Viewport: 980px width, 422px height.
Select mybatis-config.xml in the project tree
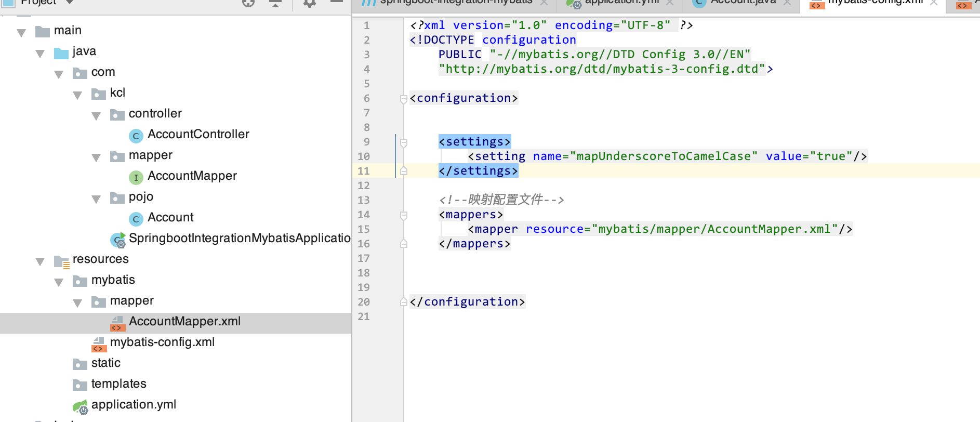click(162, 342)
